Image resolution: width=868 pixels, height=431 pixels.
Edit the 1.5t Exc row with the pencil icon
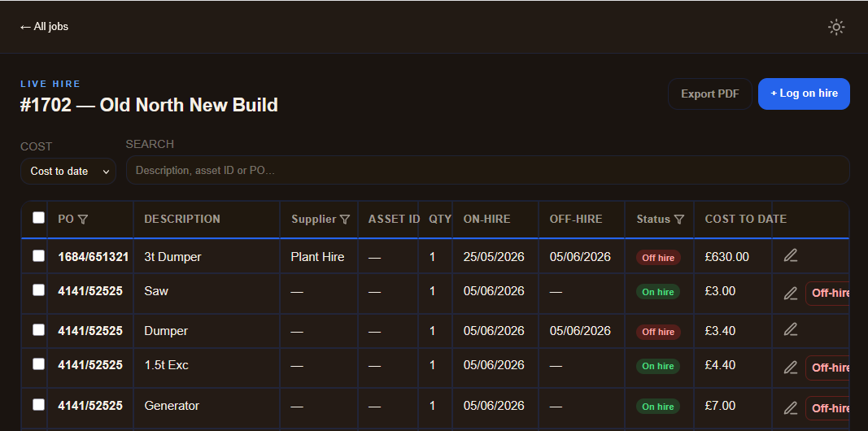coord(791,368)
